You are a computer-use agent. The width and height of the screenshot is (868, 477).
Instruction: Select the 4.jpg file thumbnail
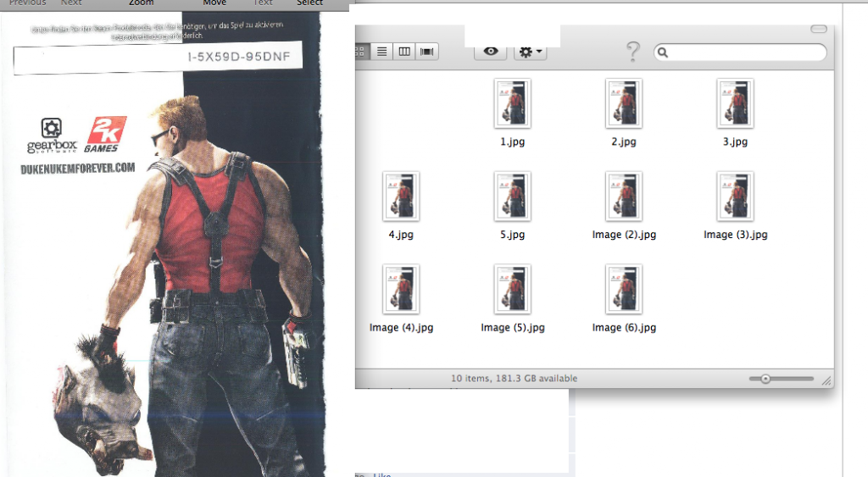point(401,197)
